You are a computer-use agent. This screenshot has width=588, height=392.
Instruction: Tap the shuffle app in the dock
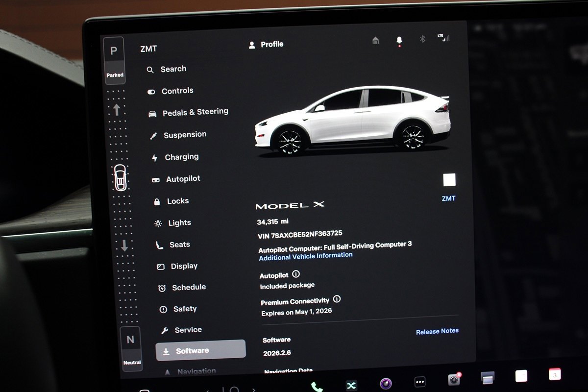point(351,386)
